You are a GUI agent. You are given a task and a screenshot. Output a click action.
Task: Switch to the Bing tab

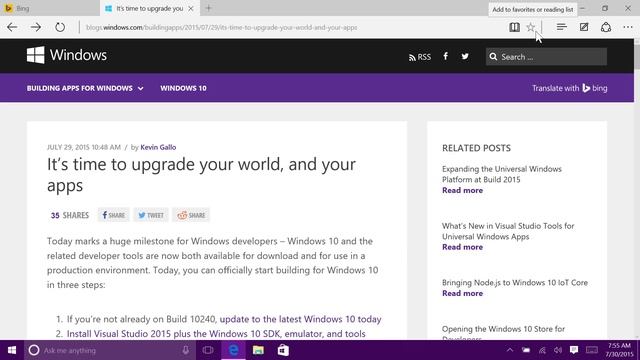point(49,8)
